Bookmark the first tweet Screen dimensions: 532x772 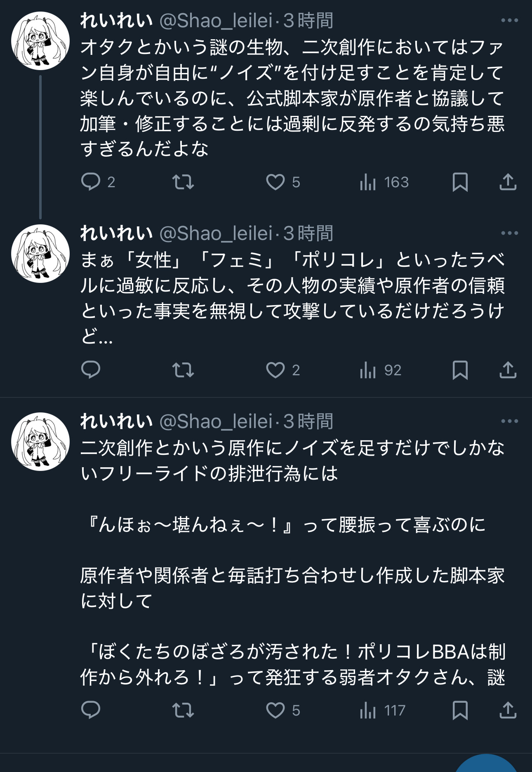coord(460,182)
